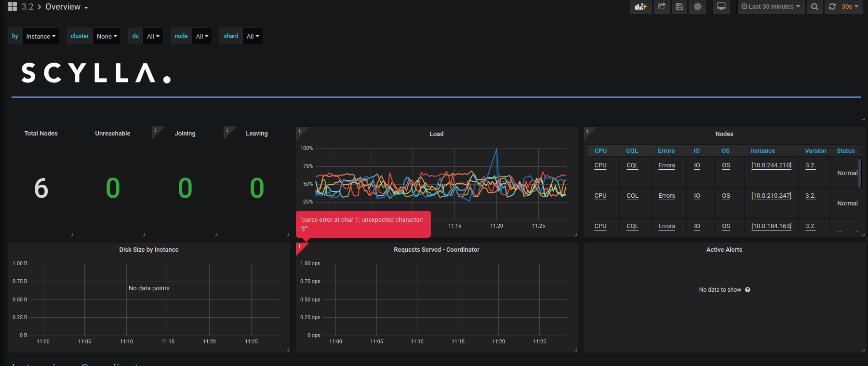The image size is (868, 366).
Task: Cycle view mode with the monitor icon
Action: pyautogui.click(x=721, y=7)
